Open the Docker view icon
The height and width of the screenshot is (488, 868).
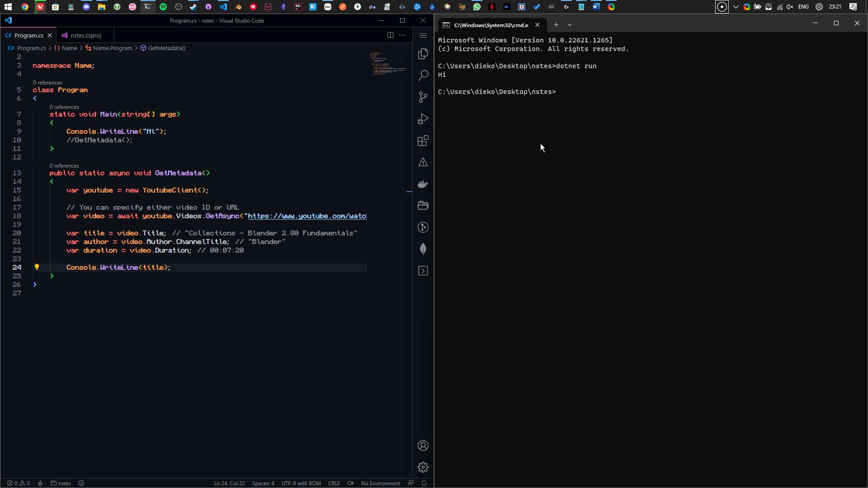pyautogui.click(x=423, y=184)
